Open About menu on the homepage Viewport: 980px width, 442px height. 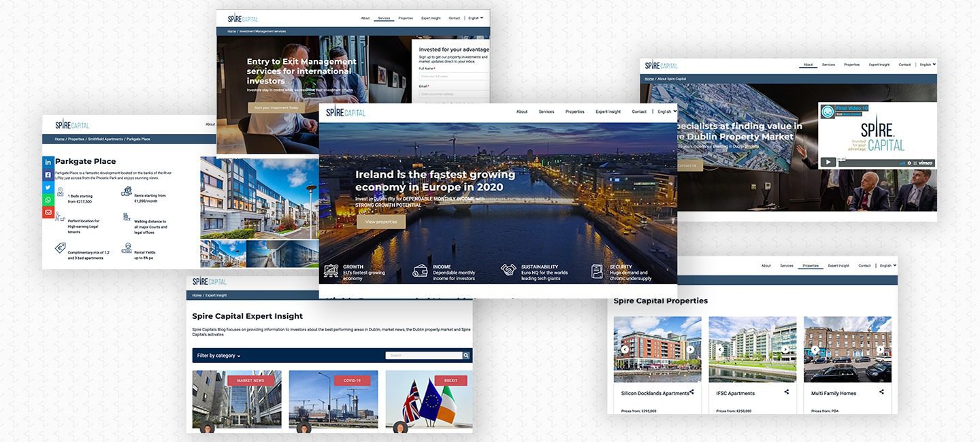point(522,112)
